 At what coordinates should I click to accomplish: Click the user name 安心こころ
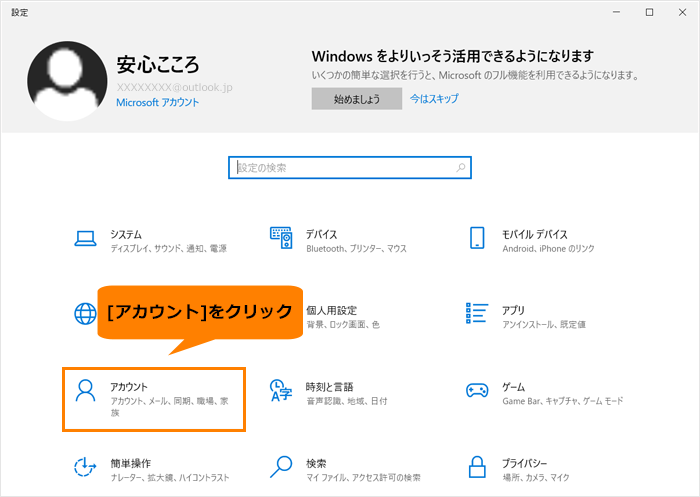(158, 65)
